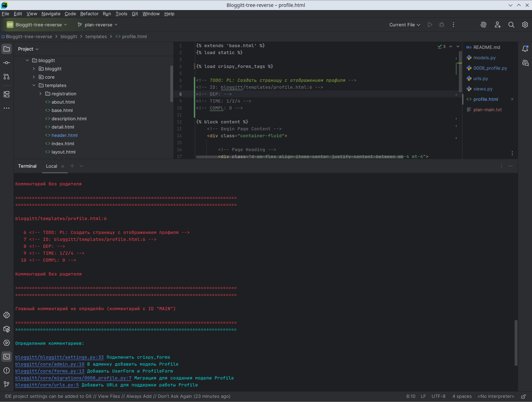This screenshot has height=402, width=532.
Task: Open editor tabs options kebab menu
Action: (x=512, y=153)
